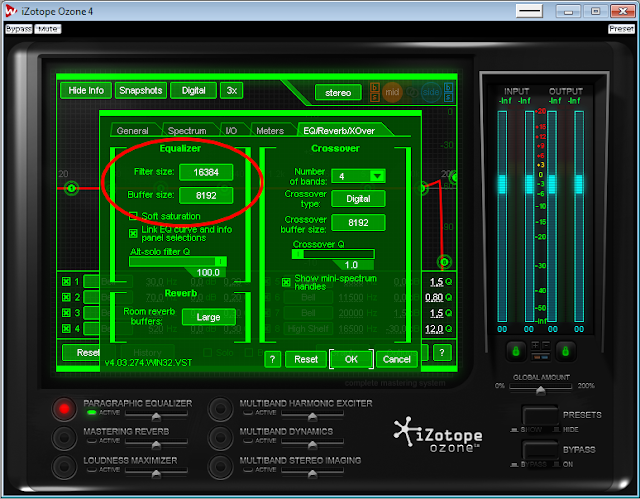Toggle the Loudness Maximizer power button
This screenshot has height=499, width=640.
64,466
